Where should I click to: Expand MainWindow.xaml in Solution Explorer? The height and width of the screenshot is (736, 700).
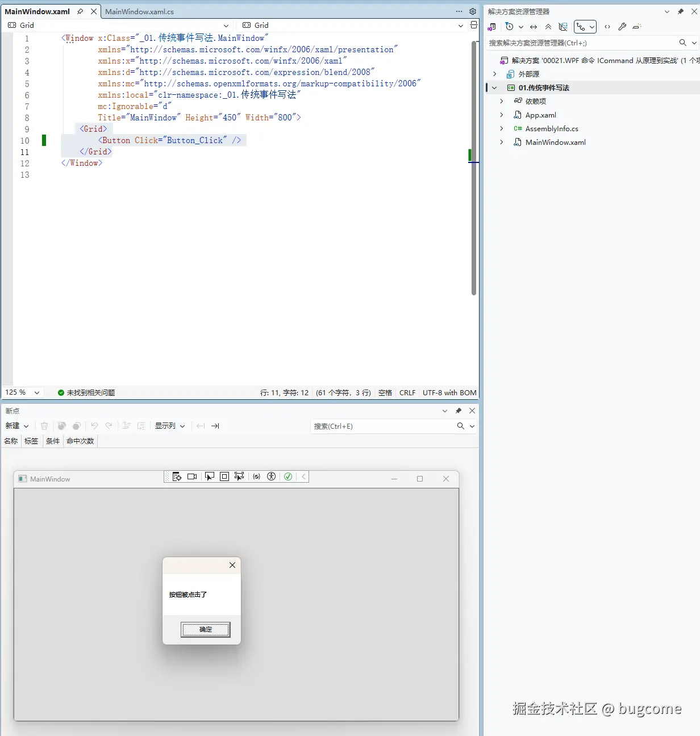(501, 142)
